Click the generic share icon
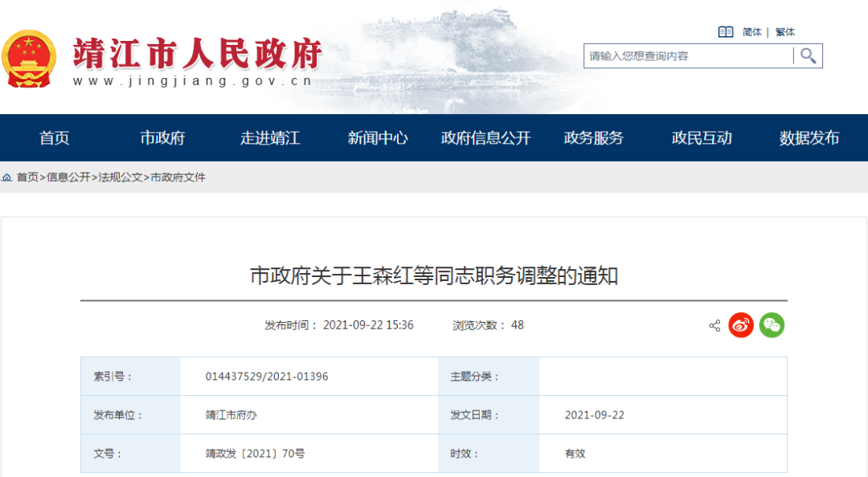The width and height of the screenshot is (868, 477). pyautogui.click(x=714, y=325)
